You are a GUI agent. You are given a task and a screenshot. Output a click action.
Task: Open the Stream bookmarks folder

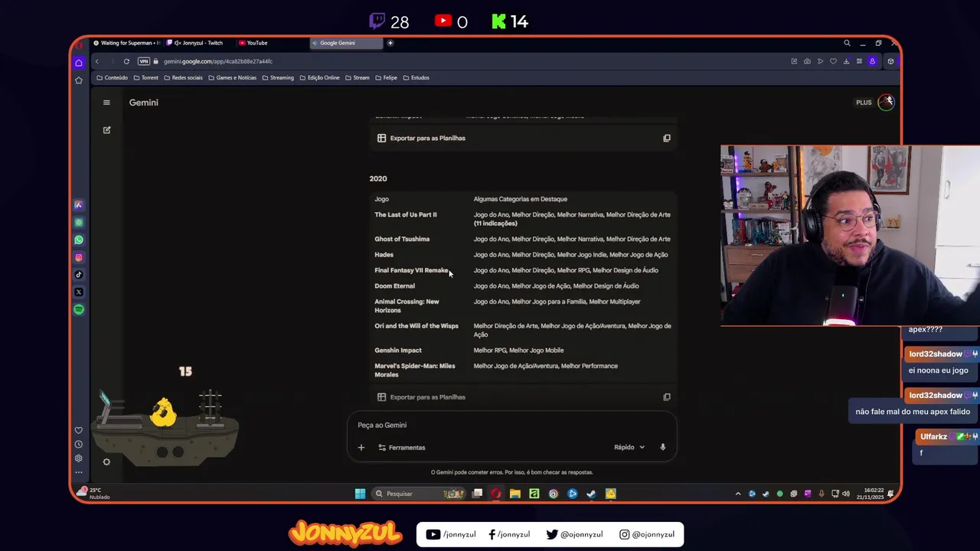tap(357, 77)
